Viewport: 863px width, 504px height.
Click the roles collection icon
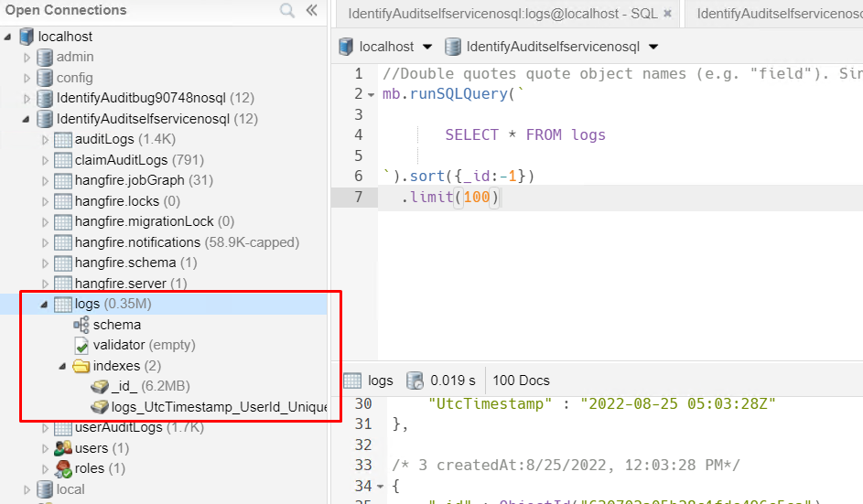[x=63, y=469]
